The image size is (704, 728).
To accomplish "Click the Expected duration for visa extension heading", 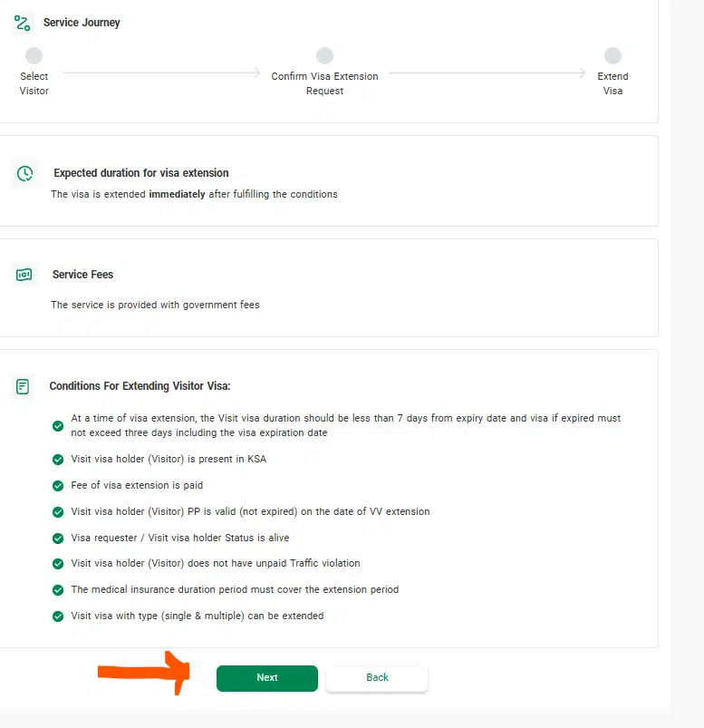I will click(140, 173).
